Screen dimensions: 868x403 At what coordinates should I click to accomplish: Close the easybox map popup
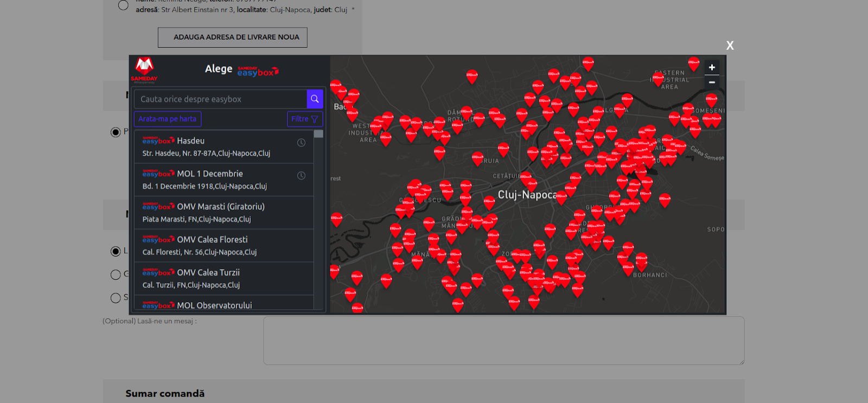pyautogui.click(x=730, y=46)
